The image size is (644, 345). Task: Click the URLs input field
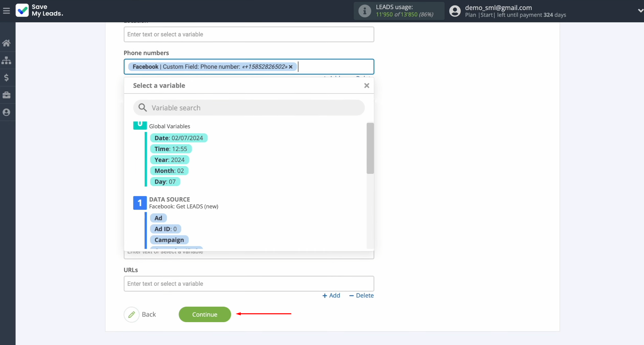pyautogui.click(x=249, y=284)
